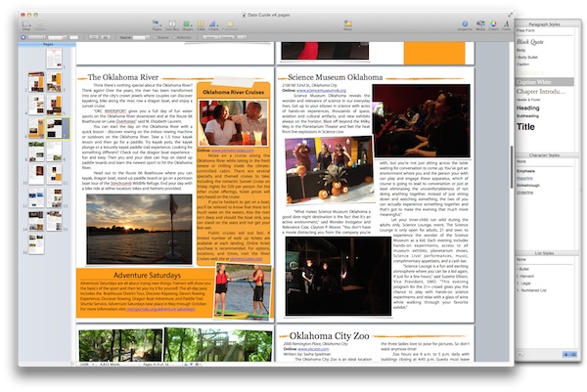The width and height of the screenshot is (587, 392).
Task: Open the View toolbar menu
Action: pyautogui.click(x=25, y=25)
